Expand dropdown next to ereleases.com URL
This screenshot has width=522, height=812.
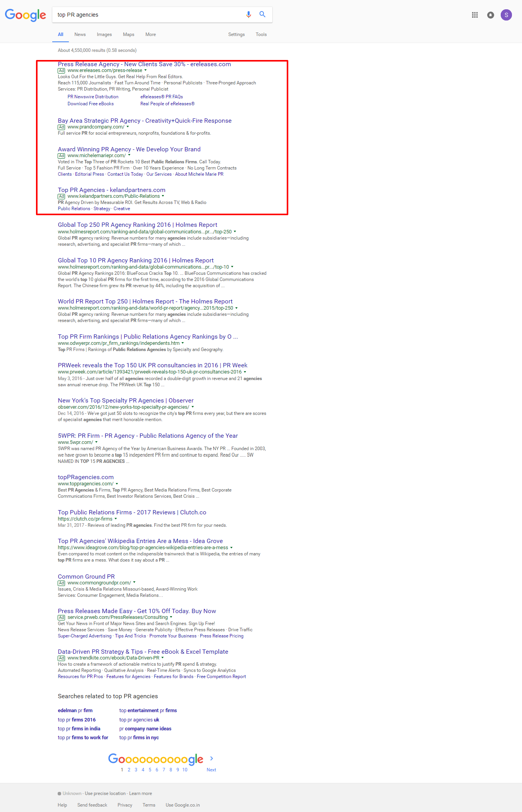point(145,70)
